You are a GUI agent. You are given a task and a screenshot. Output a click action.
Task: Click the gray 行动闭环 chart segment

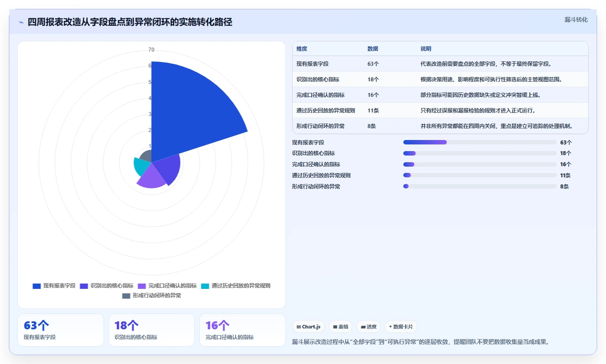tap(147, 156)
